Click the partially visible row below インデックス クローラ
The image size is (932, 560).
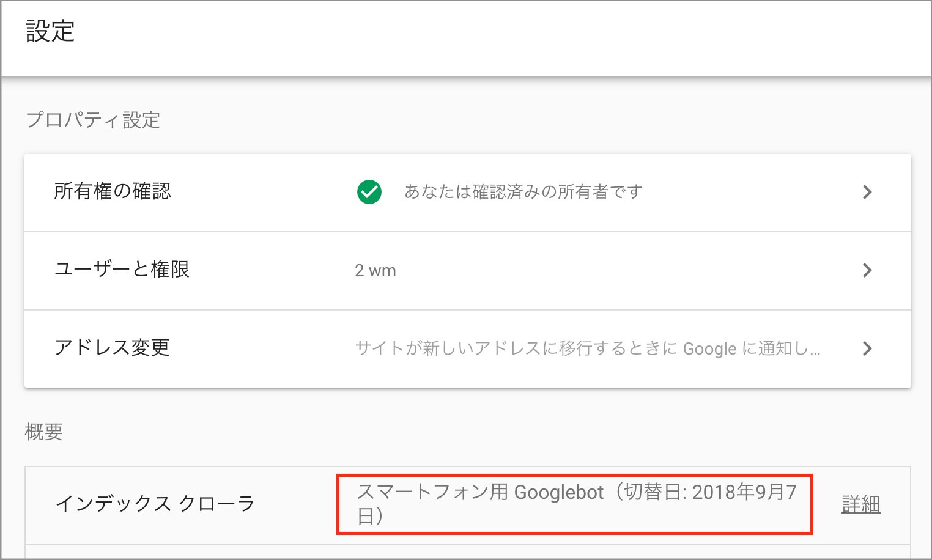coord(467,552)
